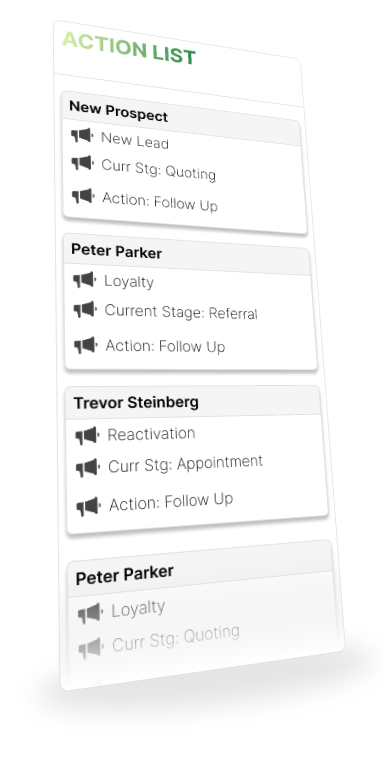Click the Reactivation label

pos(151,434)
